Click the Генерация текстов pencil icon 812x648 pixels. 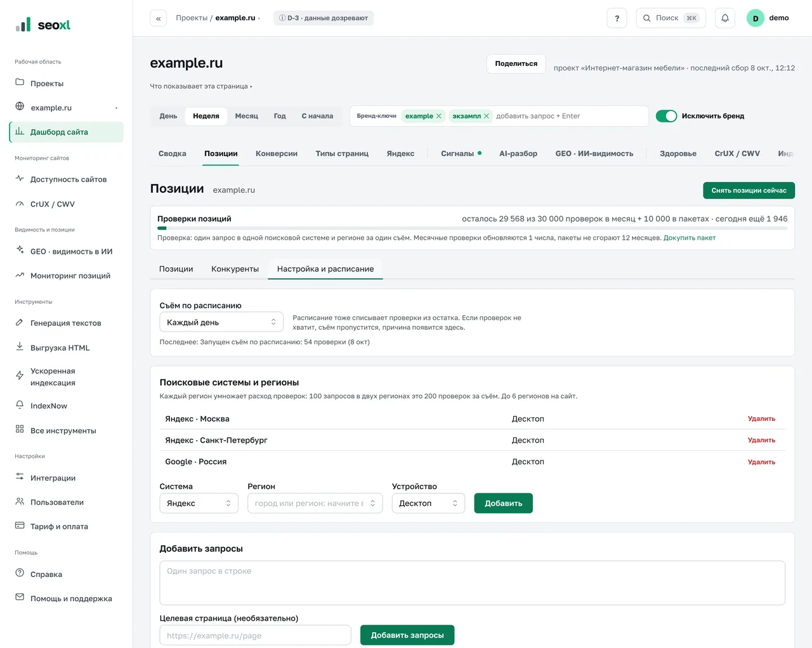[x=20, y=322]
